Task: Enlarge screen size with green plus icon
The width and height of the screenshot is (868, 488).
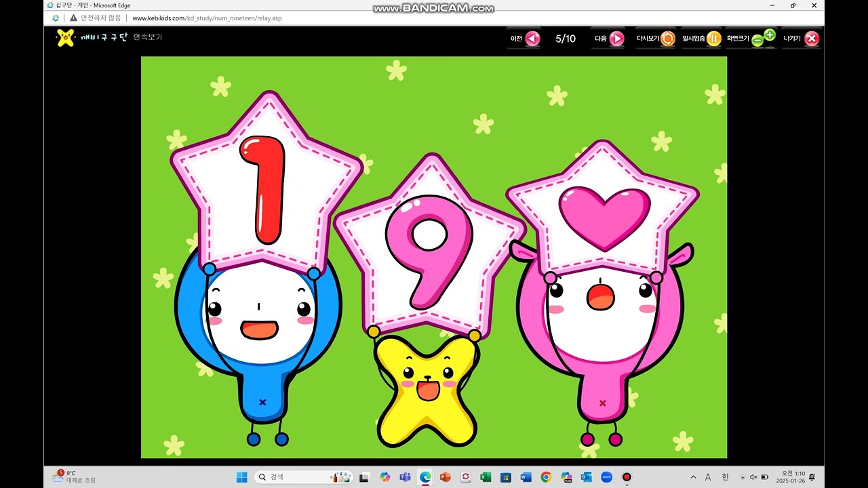Action: coord(769,35)
